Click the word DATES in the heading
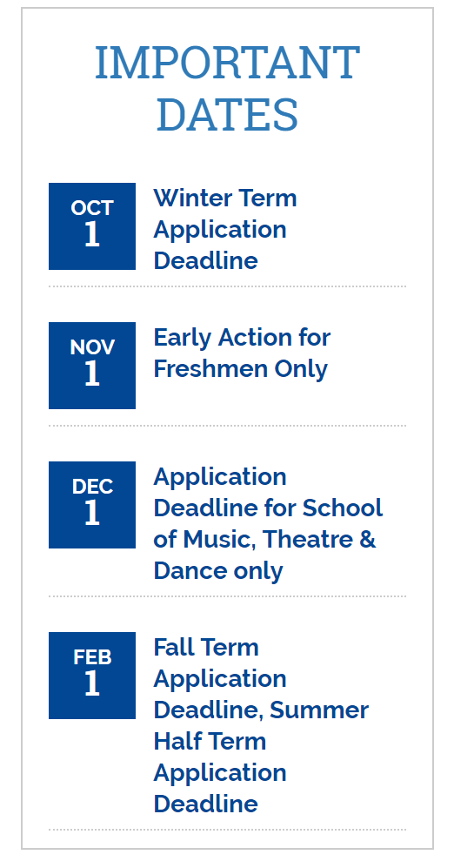Viewport: 454px width, 868px height. (x=227, y=115)
